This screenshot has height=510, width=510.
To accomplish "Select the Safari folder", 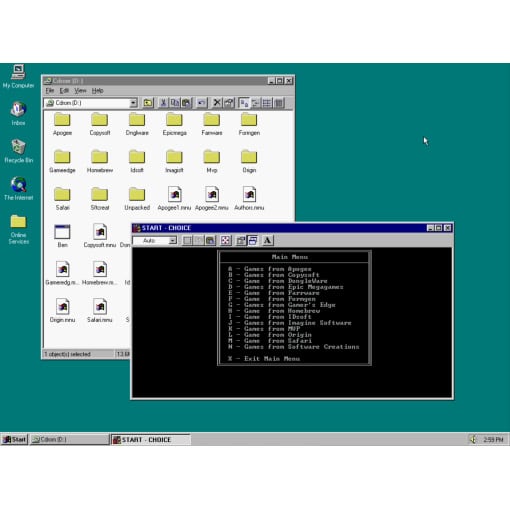I will (62, 199).
